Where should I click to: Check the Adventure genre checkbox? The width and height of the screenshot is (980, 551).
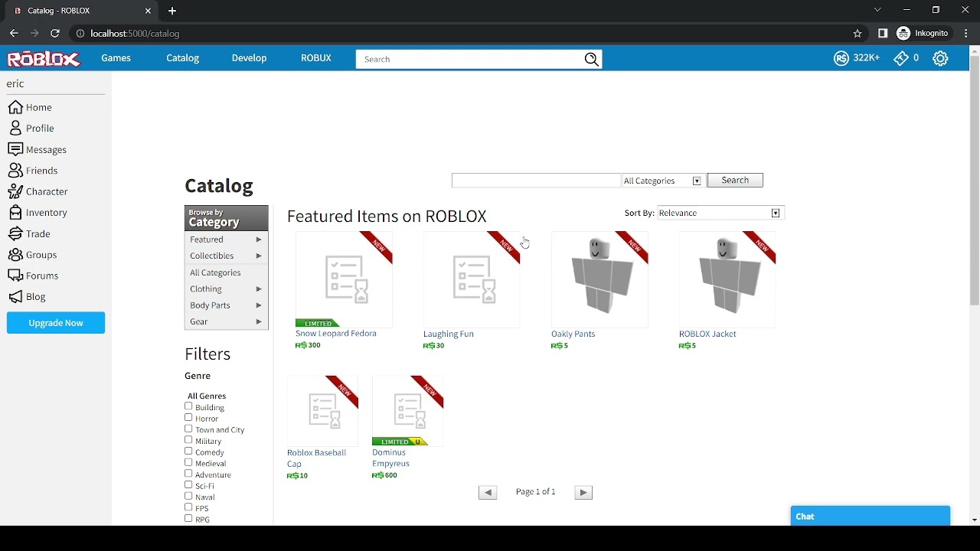(x=188, y=474)
